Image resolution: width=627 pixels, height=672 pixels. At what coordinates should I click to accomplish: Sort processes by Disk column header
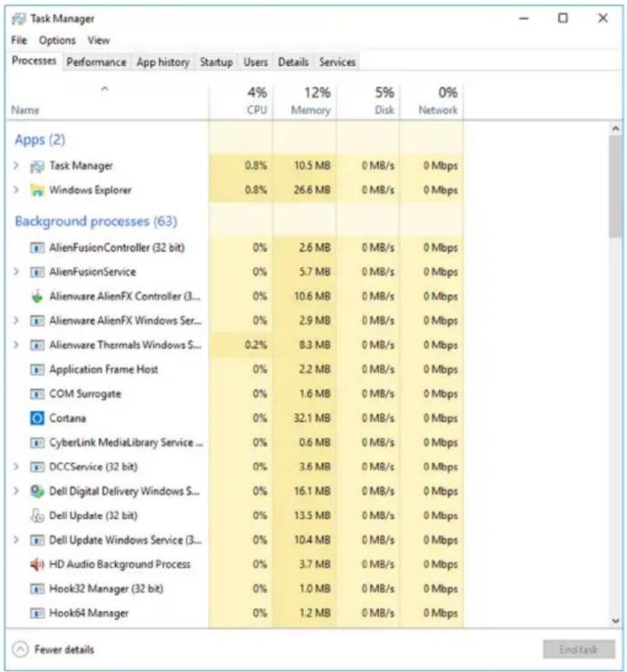coord(368,101)
